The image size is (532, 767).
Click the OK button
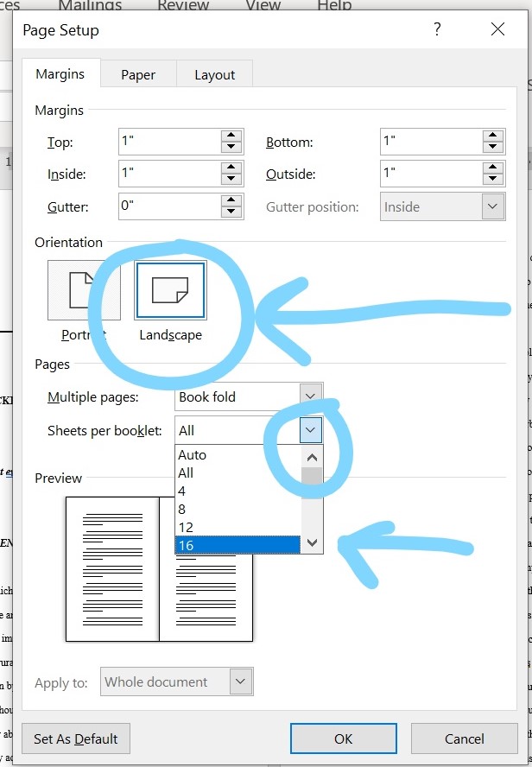click(343, 738)
